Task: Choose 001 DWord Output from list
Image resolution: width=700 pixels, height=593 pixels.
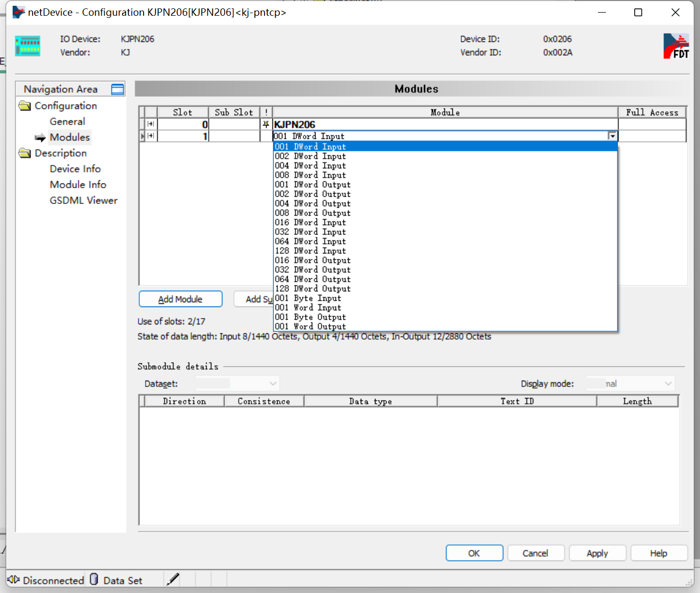Action: (445, 185)
